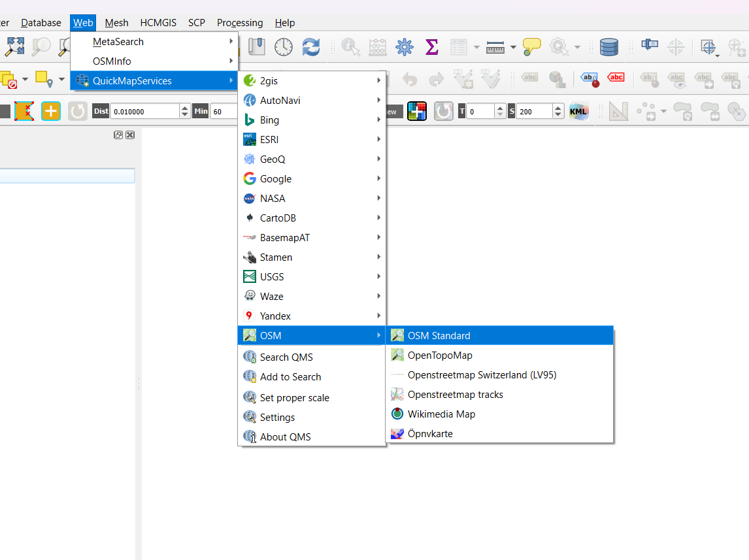Image resolution: width=749 pixels, height=560 pixels.
Task: Click the label pin ab tool
Action: (x=590, y=79)
